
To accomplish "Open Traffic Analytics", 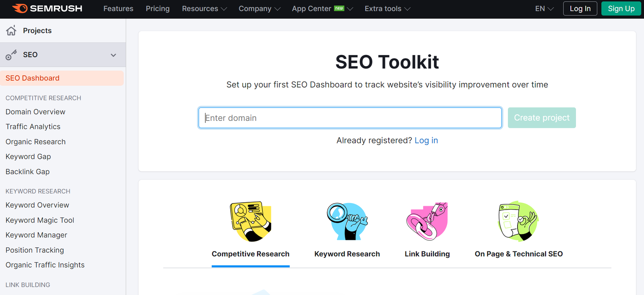I will pos(33,127).
